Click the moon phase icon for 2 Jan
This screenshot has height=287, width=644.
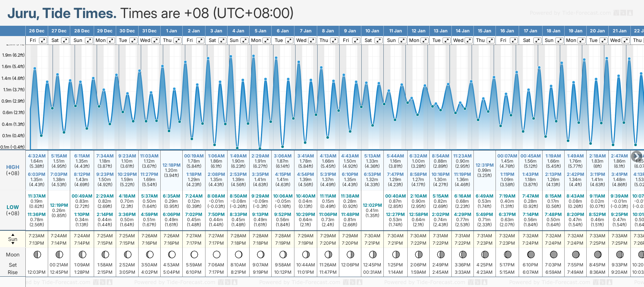pyautogui.click(x=194, y=255)
